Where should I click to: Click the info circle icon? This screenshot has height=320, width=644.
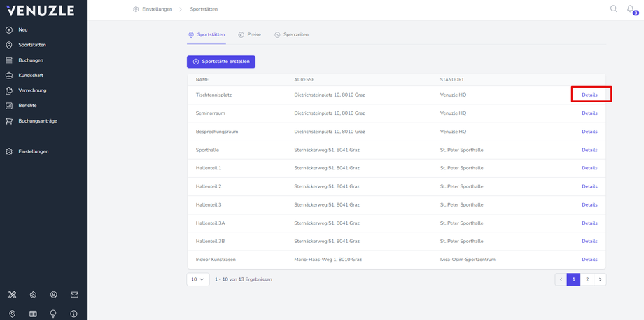(x=73, y=314)
